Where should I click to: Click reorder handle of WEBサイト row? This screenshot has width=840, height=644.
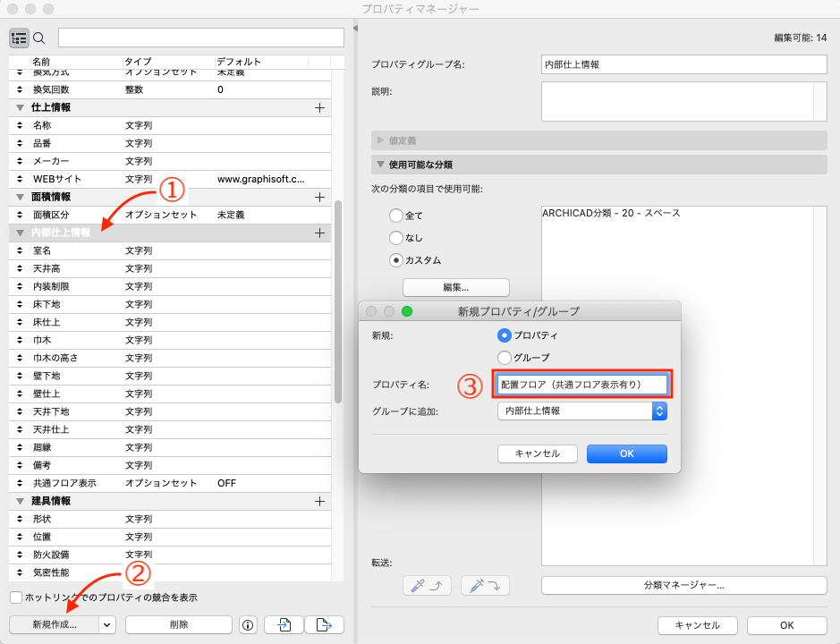(x=20, y=179)
